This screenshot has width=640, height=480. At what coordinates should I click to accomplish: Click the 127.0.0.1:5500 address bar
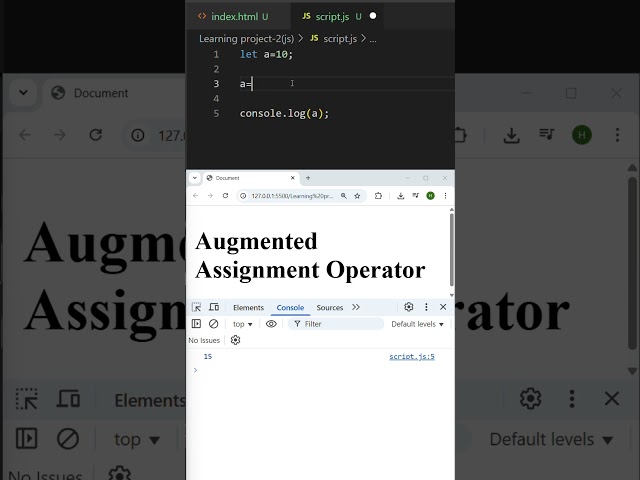point(292,196)
